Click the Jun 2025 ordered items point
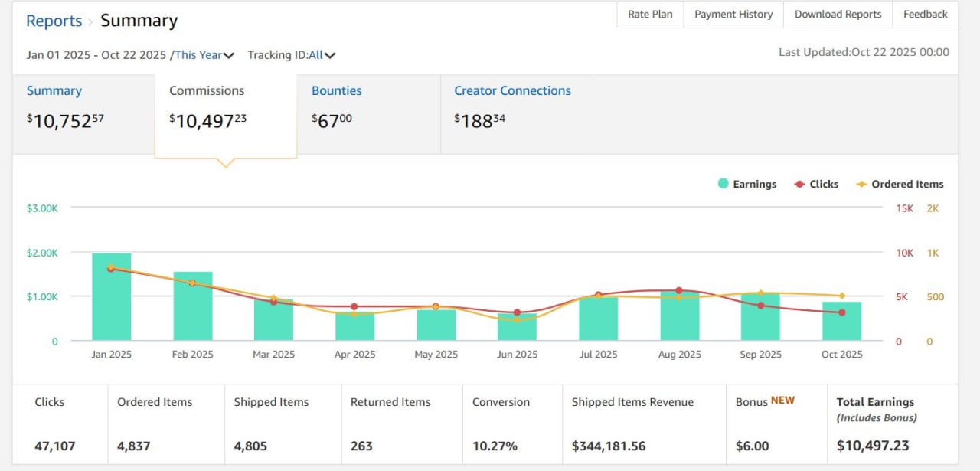980x471 pixels. coord(517,319)
